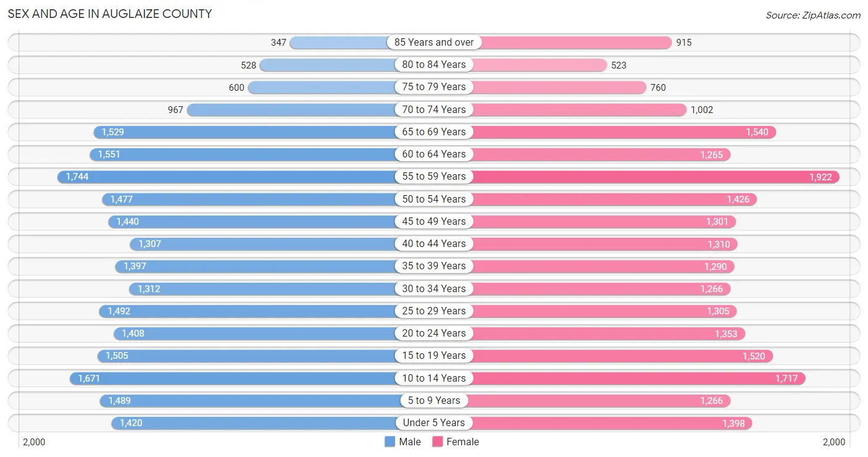The height and width of the screenshot is (457, 868).
Task: Click the male 85 Years and over bar
Action: pyautogui.click(x=343, y=42)
